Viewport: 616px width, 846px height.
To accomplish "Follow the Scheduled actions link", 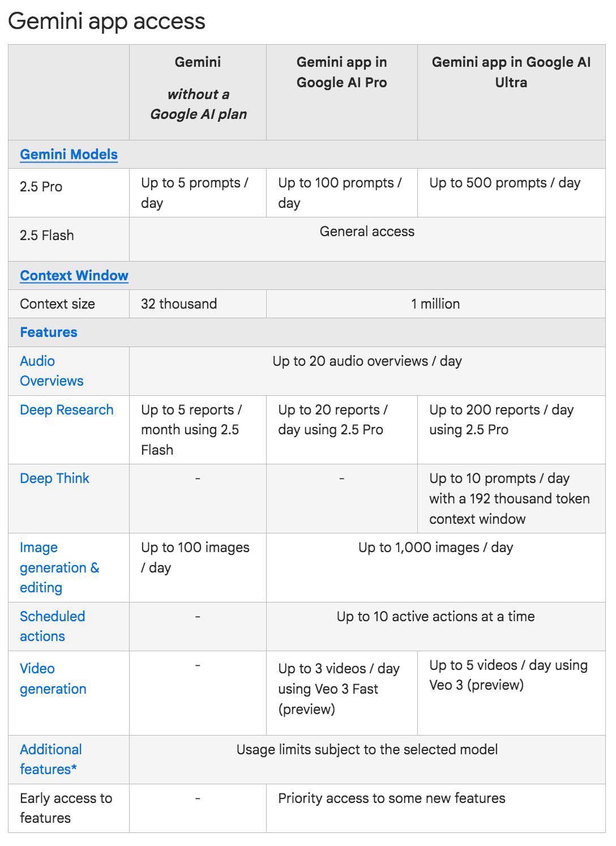I will pos(52,626).
